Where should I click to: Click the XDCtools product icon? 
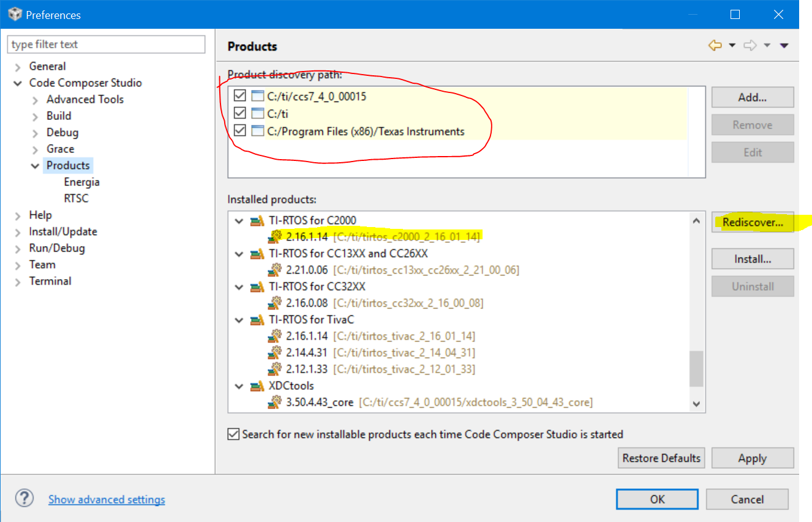(x=258, y=386)
